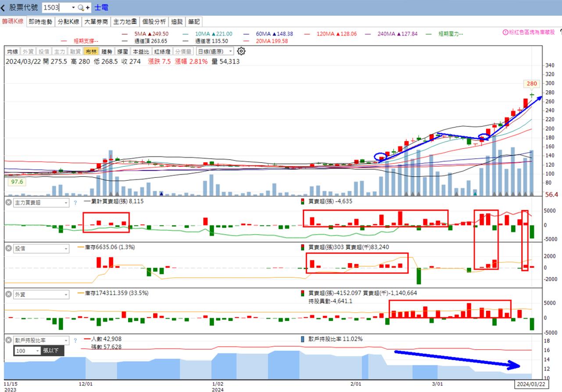Open chart settings gear icon
Screen dimensions: 562x392
241,51
